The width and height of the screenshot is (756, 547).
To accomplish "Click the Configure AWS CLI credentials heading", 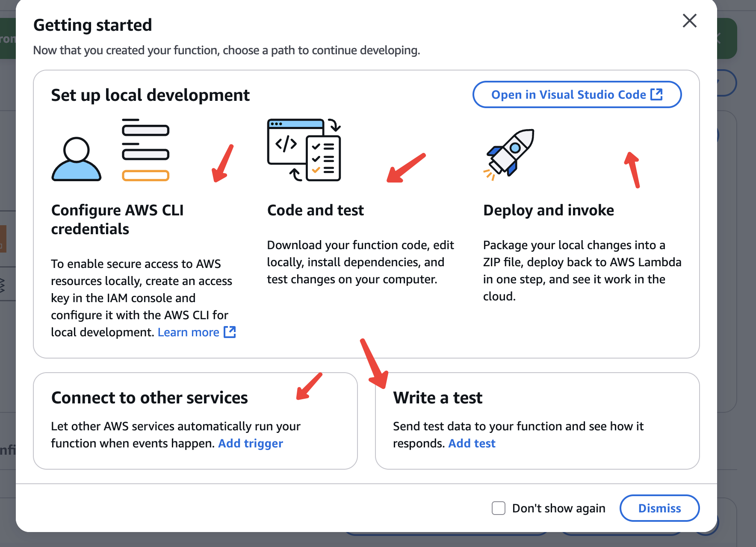I will [x=117, y=219].
